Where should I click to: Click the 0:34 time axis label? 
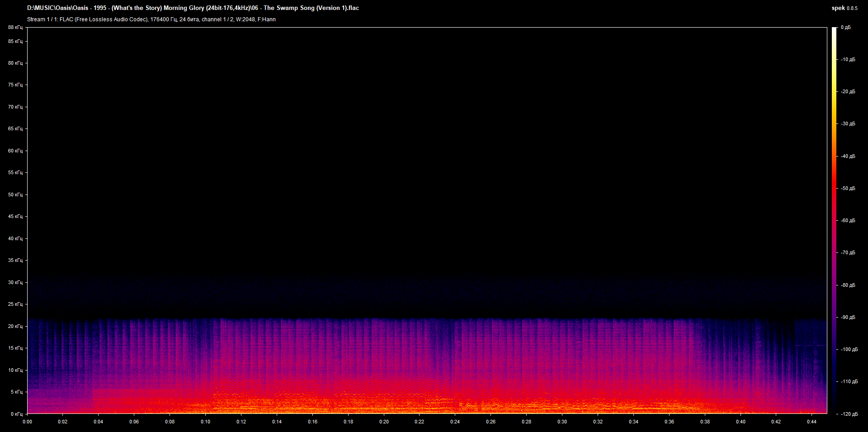[x=634, y=422]
